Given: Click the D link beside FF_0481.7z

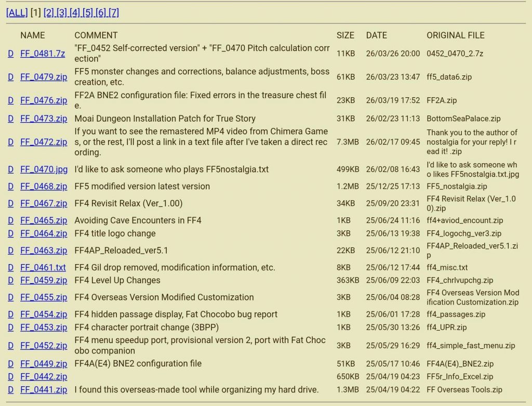Looking at the screenshot, I should coord(10,54).
